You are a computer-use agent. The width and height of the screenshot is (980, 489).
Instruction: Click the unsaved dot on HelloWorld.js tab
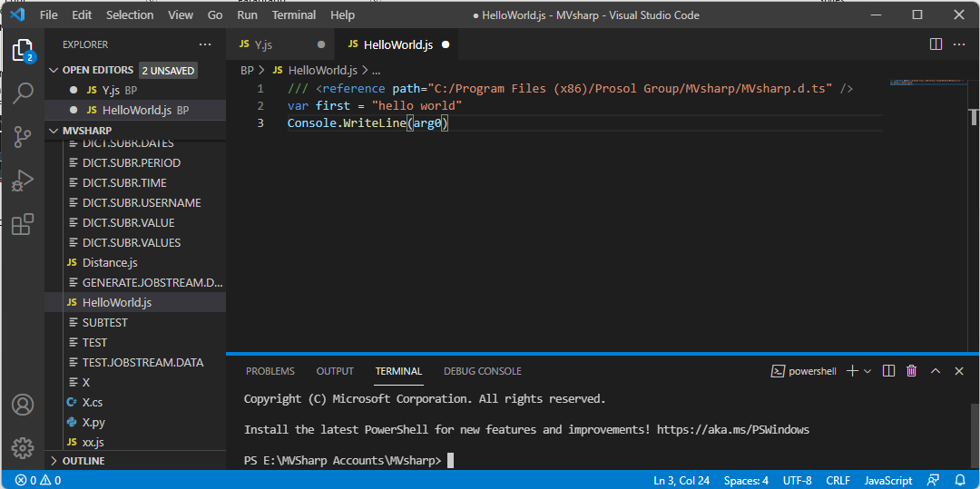pos(446,45)
